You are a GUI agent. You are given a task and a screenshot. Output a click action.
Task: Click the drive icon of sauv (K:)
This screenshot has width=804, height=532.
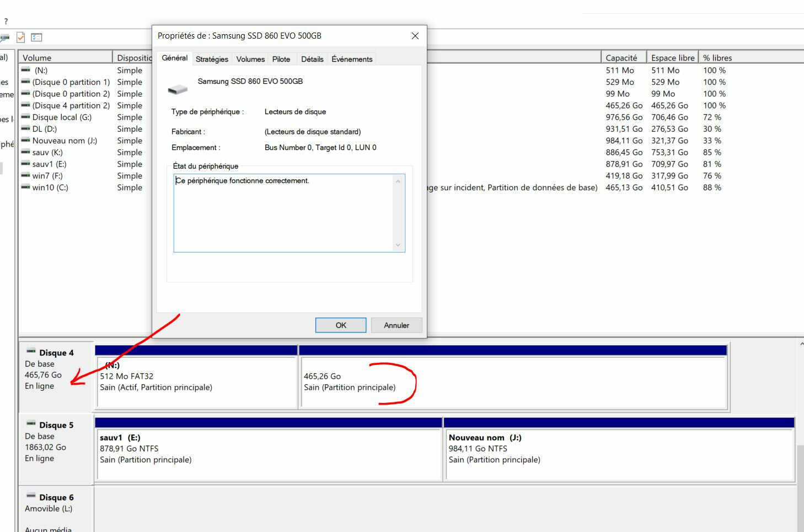coord(25,152)
